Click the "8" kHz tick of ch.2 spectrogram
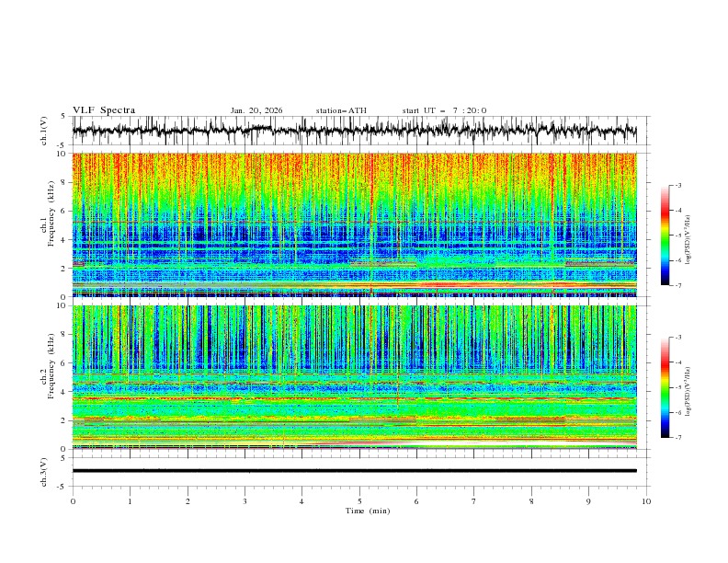This screenshot has width=728, height=563. click(64, 335)
